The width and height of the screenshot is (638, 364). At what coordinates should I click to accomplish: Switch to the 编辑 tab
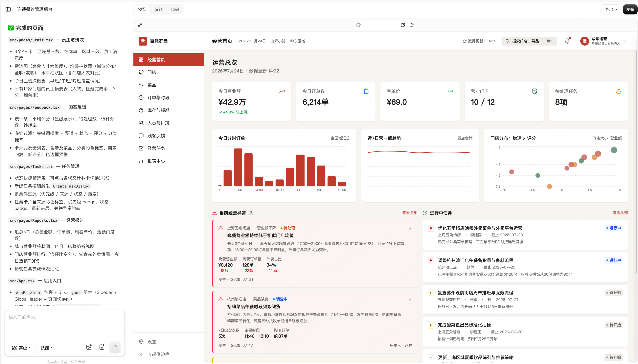(x=158, y=10)
